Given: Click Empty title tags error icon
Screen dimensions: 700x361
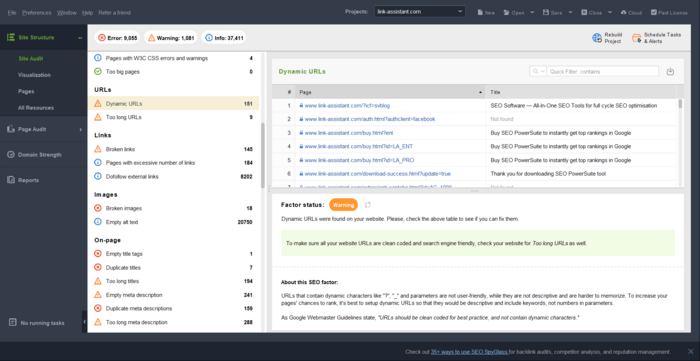Looking at the screenshot, I should tap(98, 254).
